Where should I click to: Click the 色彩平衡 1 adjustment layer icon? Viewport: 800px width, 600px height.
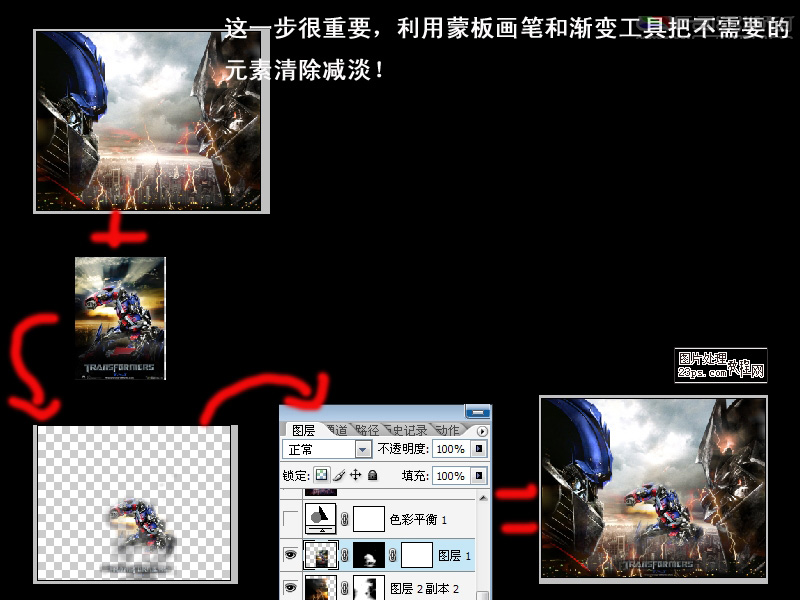pyautogui.click(x=320, y=518)
